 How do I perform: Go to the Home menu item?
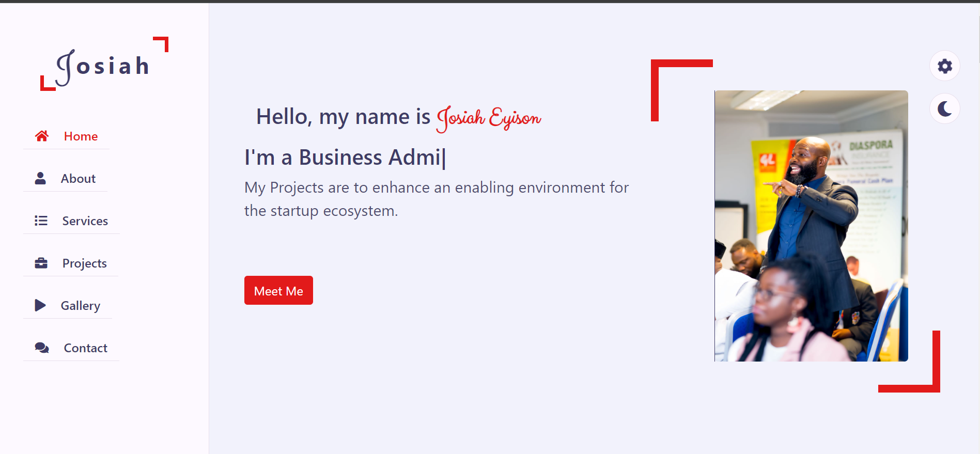click(66, 136)
